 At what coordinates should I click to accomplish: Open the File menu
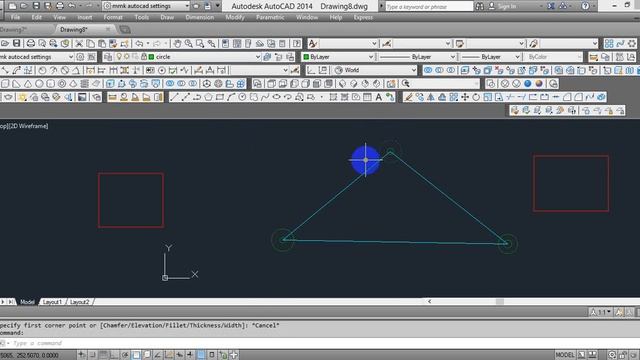(x=16, y=18)
